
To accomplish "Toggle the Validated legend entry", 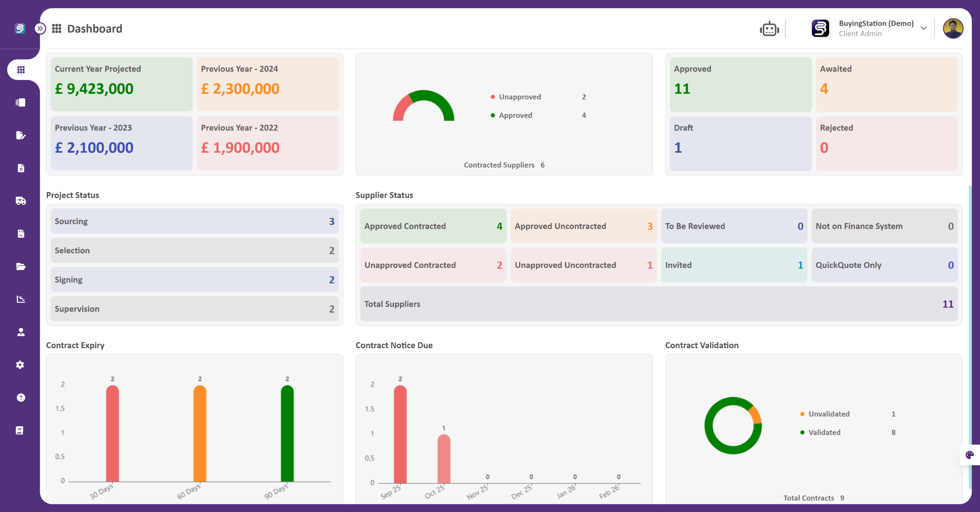I will [x=824, y=432].
